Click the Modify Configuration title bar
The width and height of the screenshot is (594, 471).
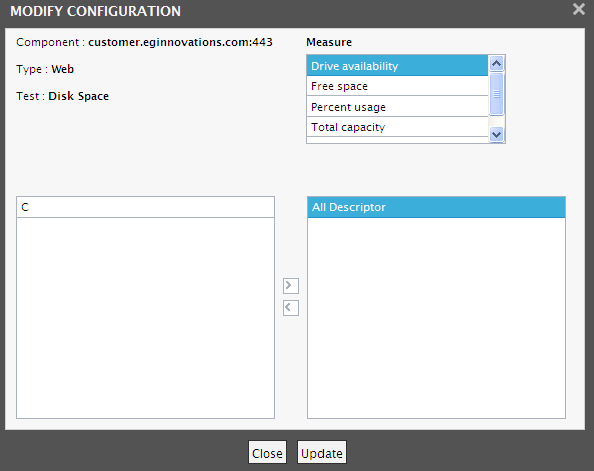coord(288,11)
